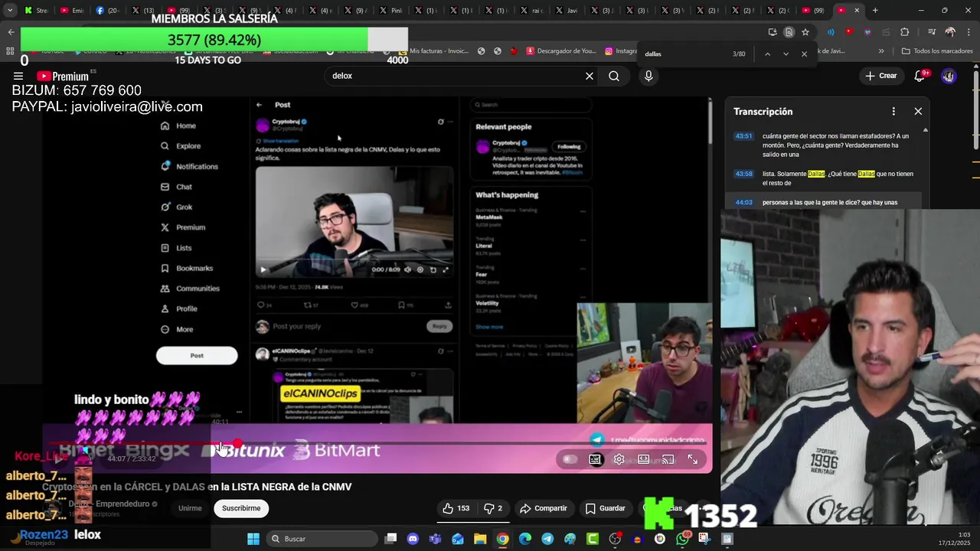The height and width of the screenshot is (551, 980).
Task: Switch to the Kick Stre tab
Action: pos(36,11)
